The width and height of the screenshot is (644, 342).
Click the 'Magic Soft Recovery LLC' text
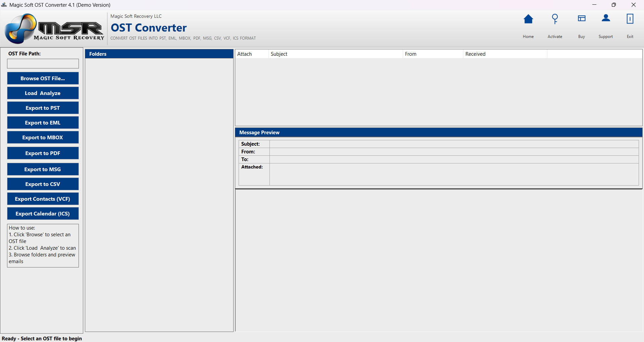(136, 16)
